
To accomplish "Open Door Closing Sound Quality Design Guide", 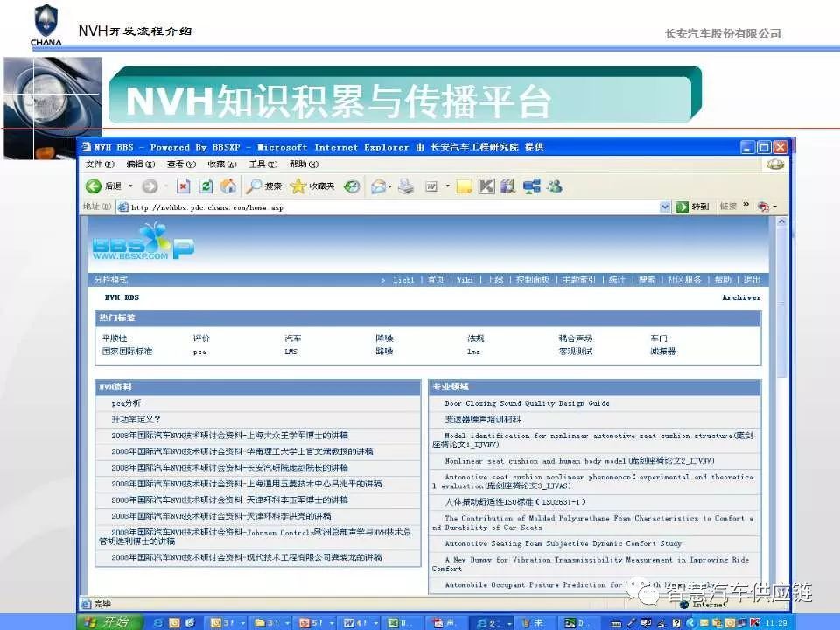I will click(527, 403).
